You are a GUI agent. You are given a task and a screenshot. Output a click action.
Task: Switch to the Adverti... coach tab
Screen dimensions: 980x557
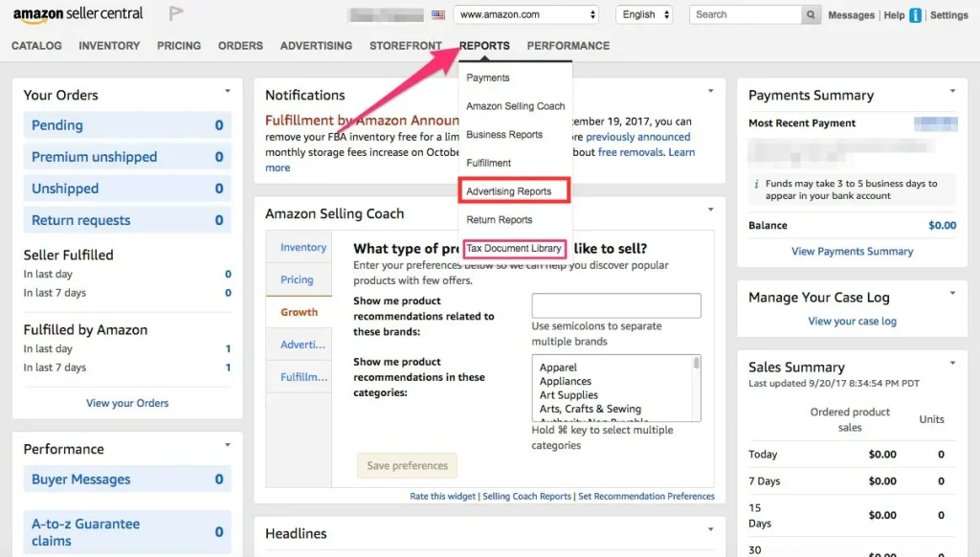tap(299, 345)
